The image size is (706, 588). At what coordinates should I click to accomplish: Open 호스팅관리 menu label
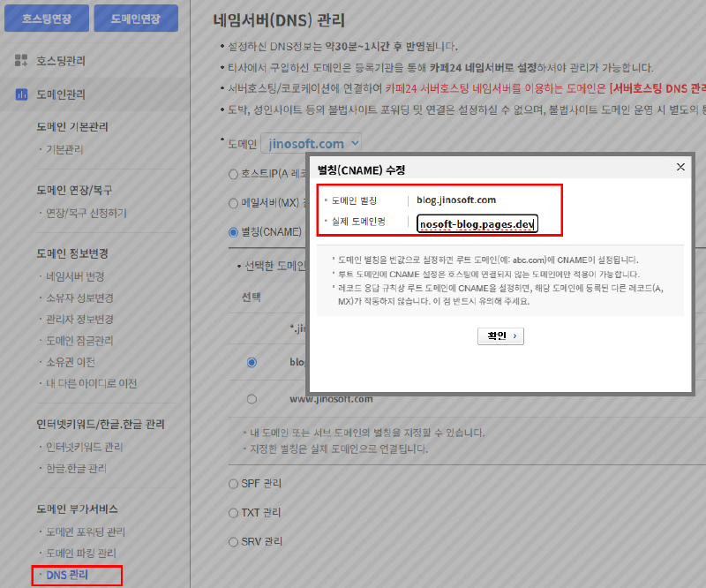point(61,60)
